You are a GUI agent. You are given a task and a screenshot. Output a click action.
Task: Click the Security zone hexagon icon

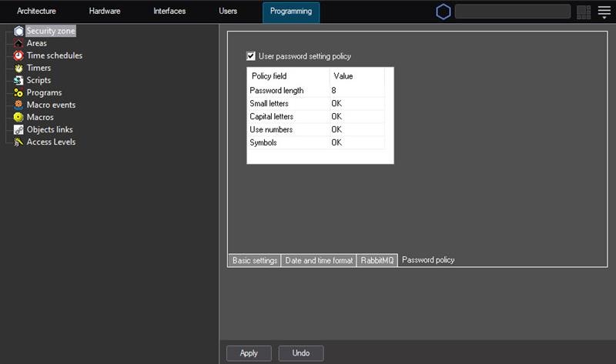click(x=18, y=31)
